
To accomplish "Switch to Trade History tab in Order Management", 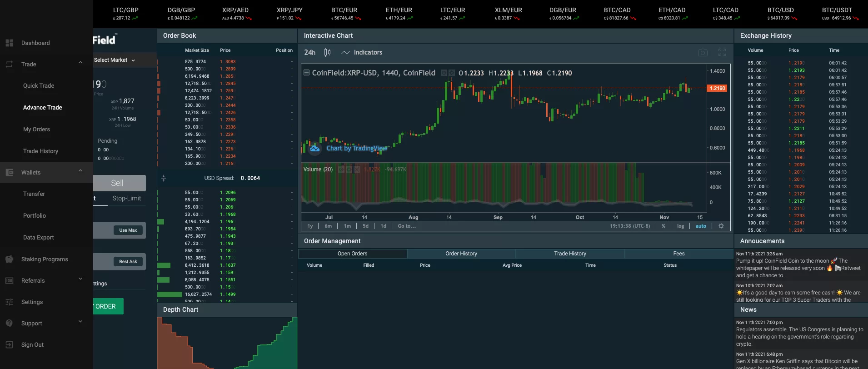I will coord(570,254).
